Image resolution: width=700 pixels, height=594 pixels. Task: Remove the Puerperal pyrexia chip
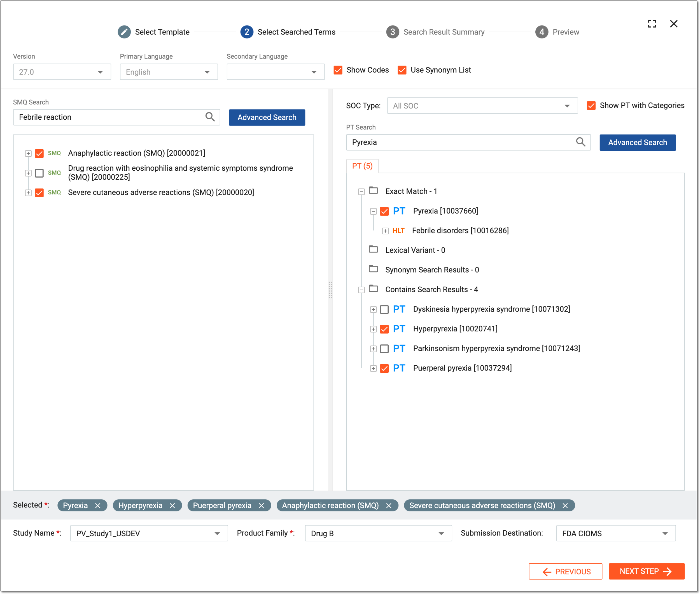261,505
